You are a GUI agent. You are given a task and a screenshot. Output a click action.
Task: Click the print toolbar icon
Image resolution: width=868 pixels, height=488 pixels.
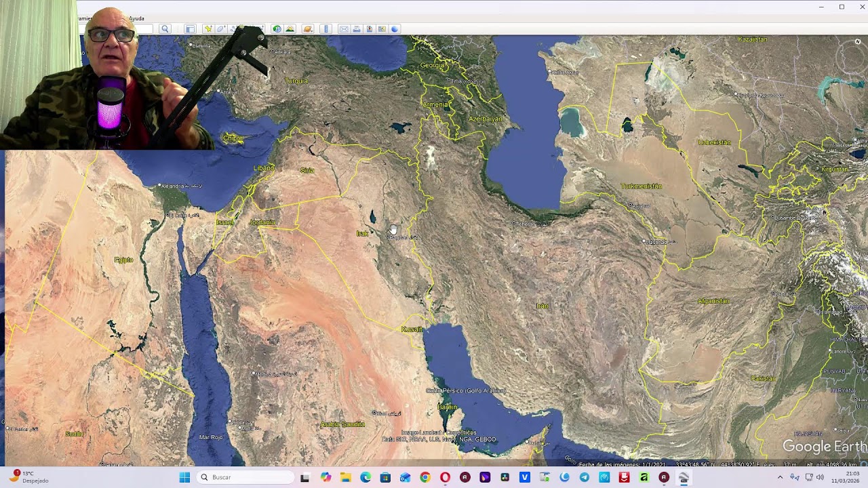(x=357, y=28)
